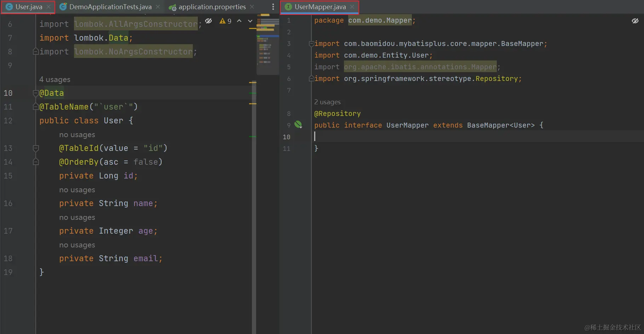Toggle fold marker at Repository import line

click(311, 78)
